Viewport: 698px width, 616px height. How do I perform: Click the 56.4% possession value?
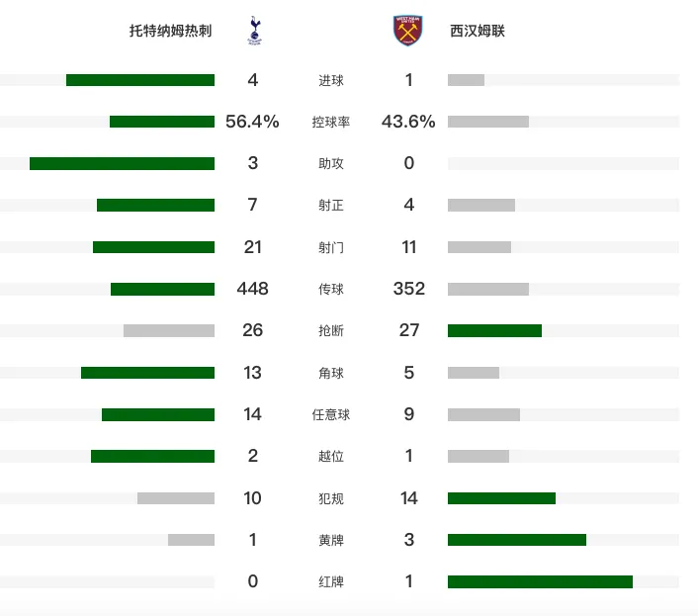click(x=252, y=122)
